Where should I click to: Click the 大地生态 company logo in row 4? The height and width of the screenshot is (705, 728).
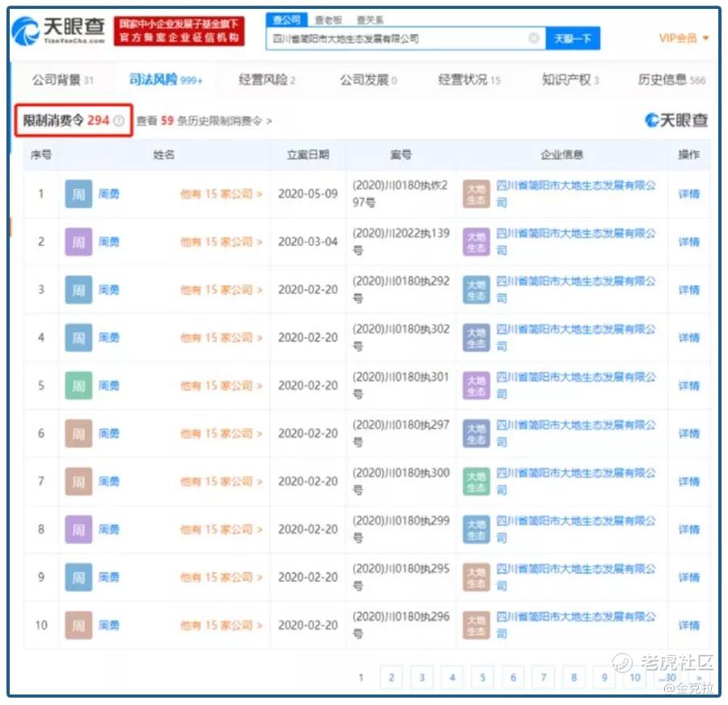[x=476, y=338]
